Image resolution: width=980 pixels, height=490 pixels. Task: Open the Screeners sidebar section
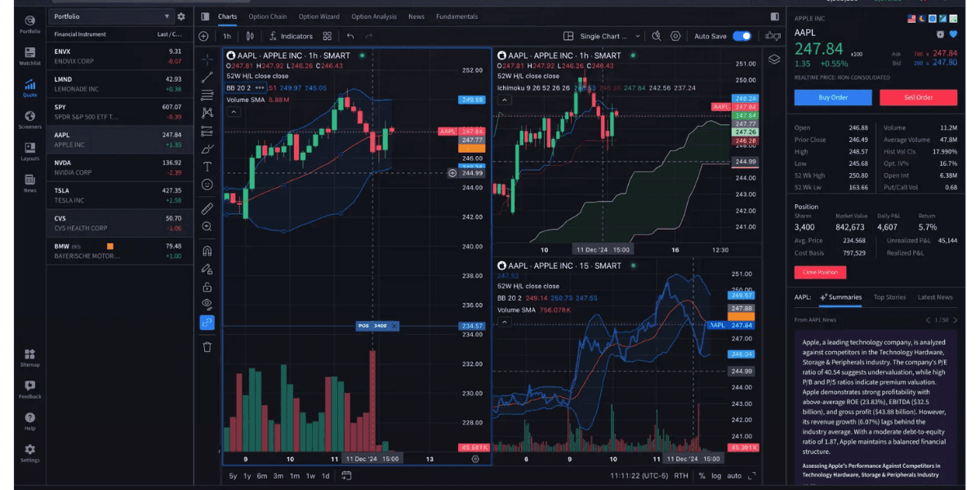(x=29, y=120)
